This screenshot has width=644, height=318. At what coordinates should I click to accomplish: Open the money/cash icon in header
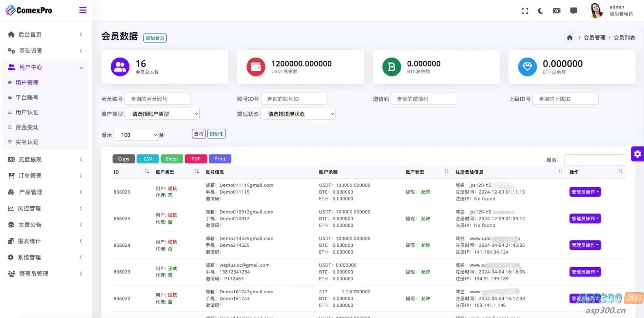(x=557, y=11)
